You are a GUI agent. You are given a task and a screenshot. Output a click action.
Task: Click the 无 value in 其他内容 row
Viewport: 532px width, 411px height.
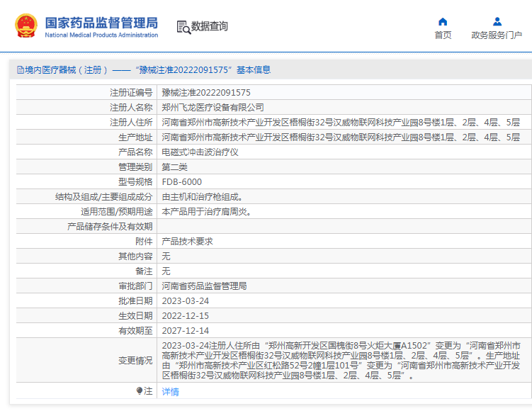[x=166, y=257]
